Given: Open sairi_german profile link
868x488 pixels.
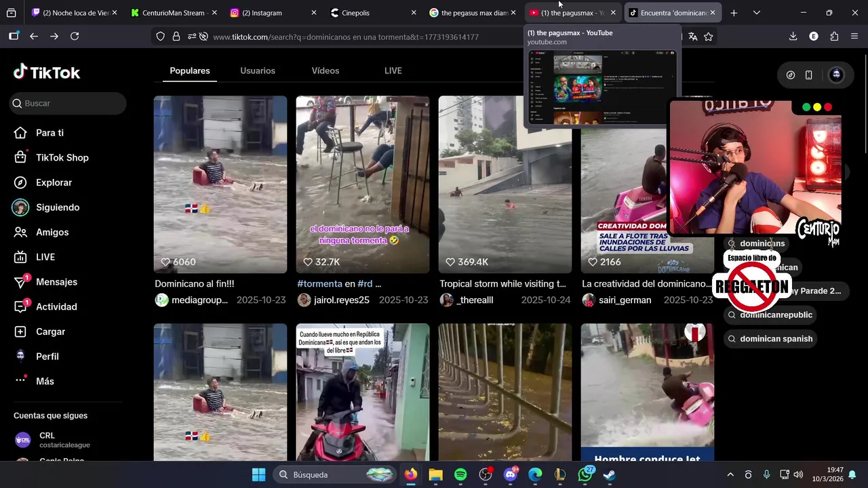Looking at the screenshot, I should (x=617, y=300).
